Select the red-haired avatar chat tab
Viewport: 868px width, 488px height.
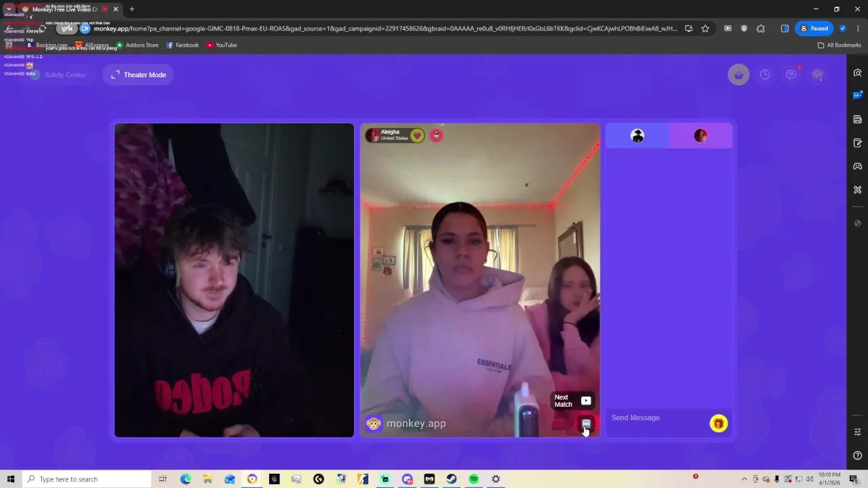701,136
